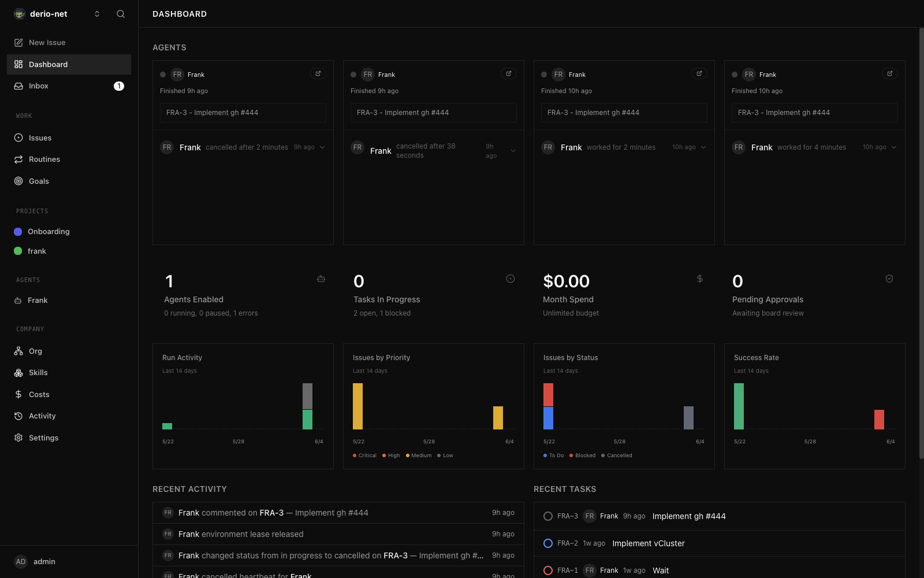Image resolution: width=924 pixels, height=578 pixels.
Task: Click the Settings gear icon
Action: 18,438
